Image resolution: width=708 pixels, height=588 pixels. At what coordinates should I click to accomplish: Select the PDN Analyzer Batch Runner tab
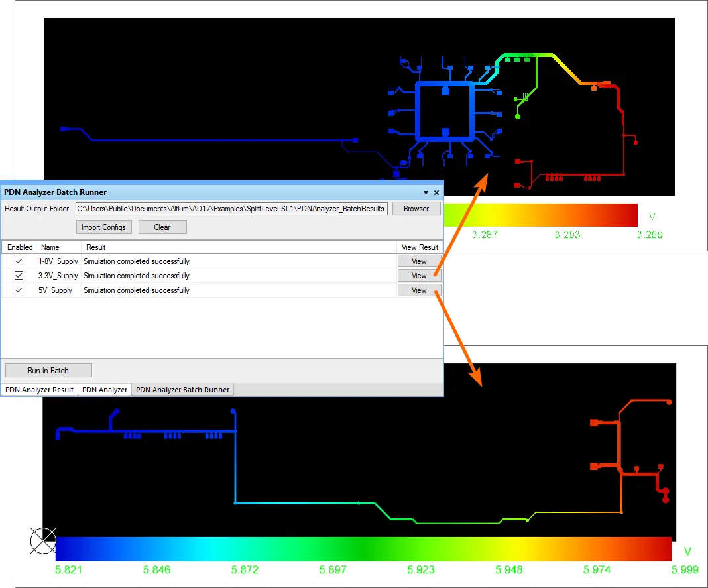pos(183,390)
